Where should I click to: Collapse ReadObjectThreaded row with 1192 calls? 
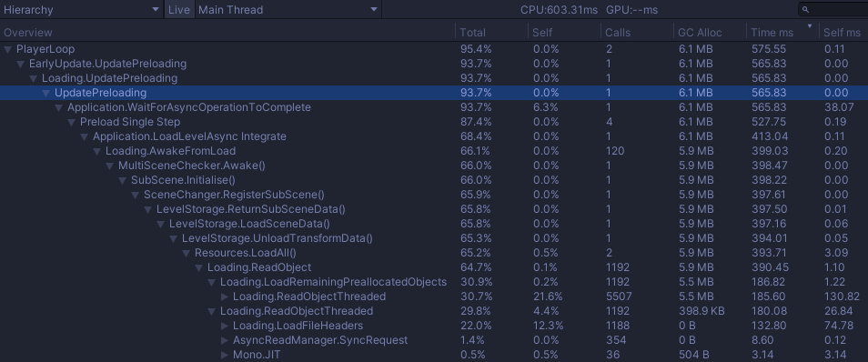[x=211, y=312]
